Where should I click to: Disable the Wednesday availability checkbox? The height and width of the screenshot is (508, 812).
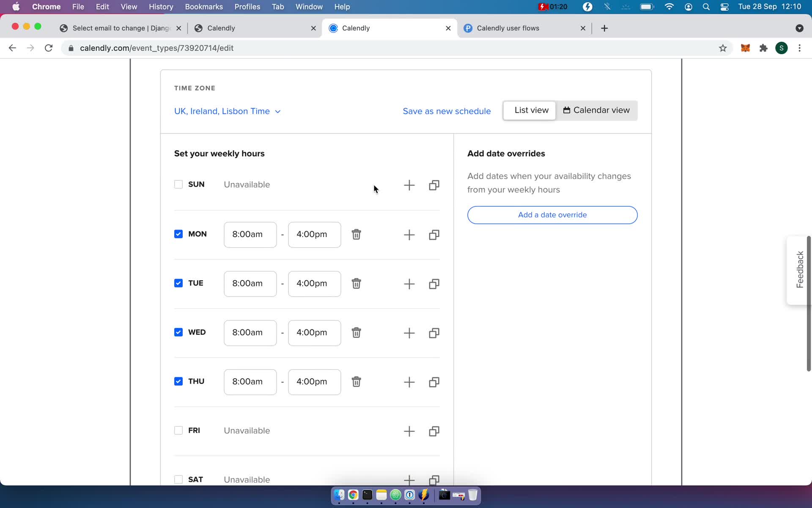point(178,332)
